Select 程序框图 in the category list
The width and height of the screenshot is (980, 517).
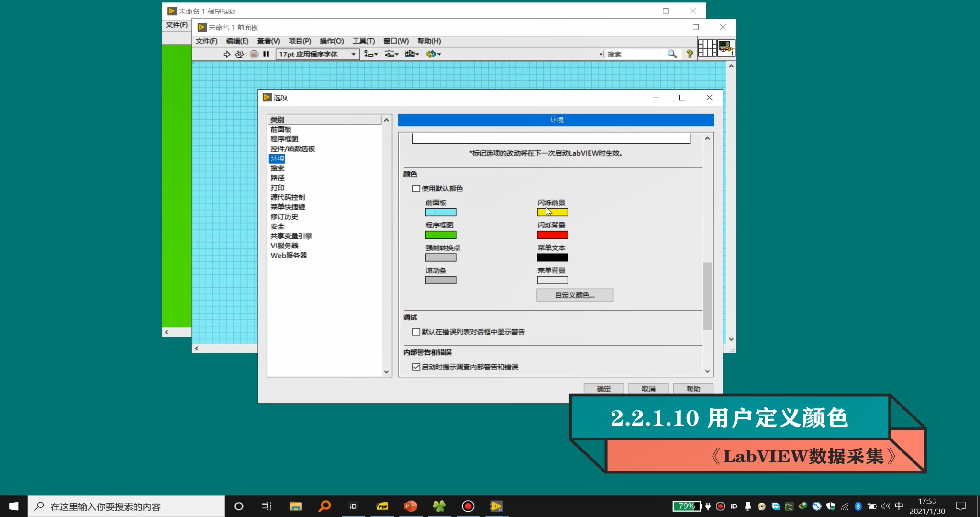coord(284,139)
